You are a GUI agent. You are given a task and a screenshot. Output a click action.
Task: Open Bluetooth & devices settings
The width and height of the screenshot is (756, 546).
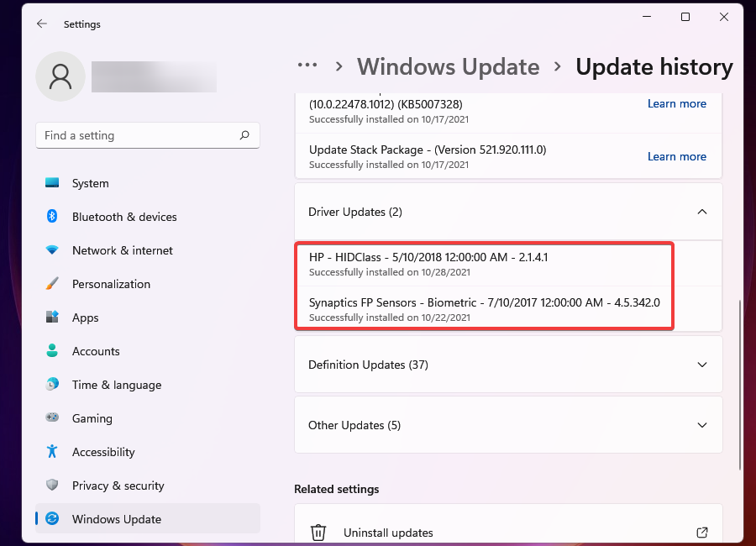148,217
